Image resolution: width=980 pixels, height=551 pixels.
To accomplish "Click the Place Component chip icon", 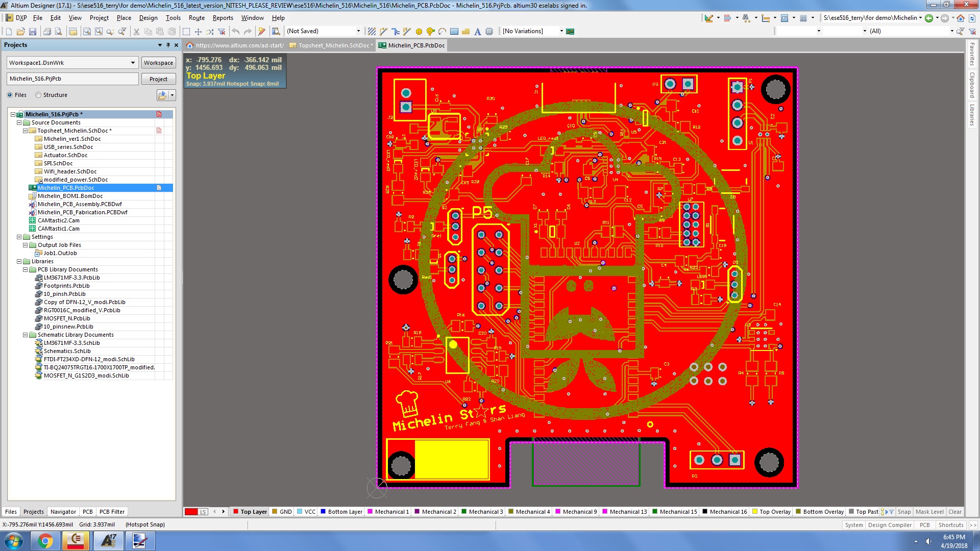I will point(489,32).
